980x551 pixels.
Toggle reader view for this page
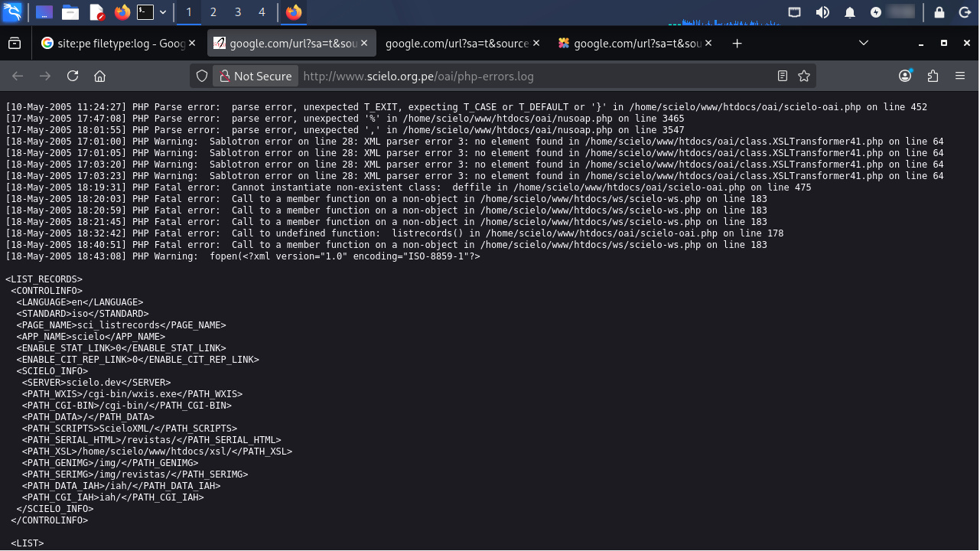(x=782, y=76)
